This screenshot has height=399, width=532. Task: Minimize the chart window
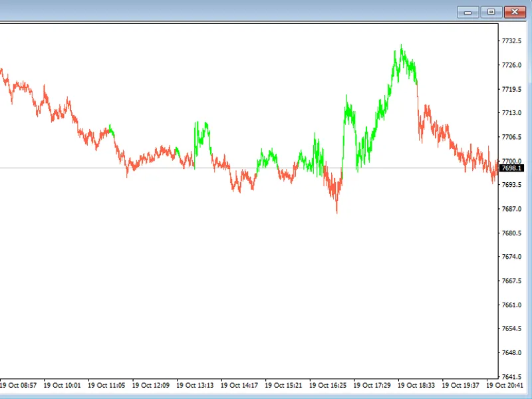tap(468, 12)
